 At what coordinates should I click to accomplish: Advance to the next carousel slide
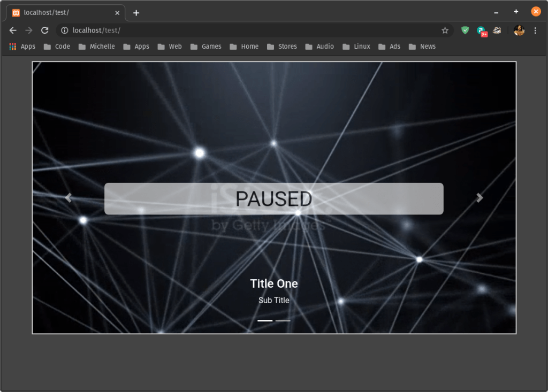click(x=479, y=198)
